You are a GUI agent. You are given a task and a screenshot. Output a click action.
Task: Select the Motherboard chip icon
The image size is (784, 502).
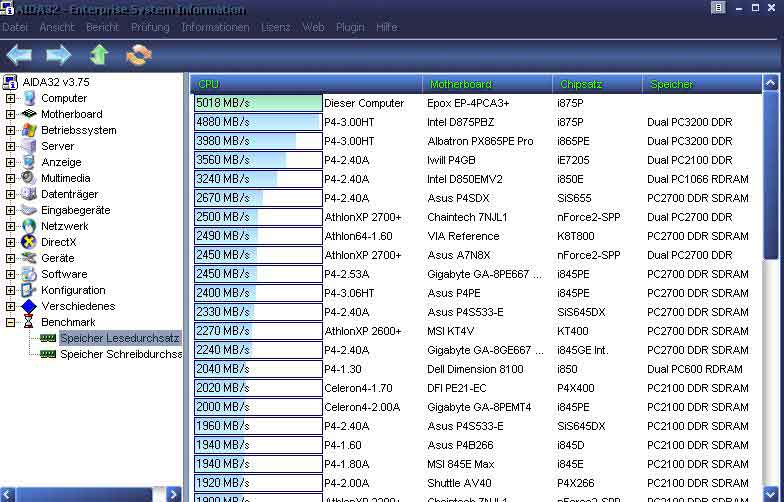29,114
